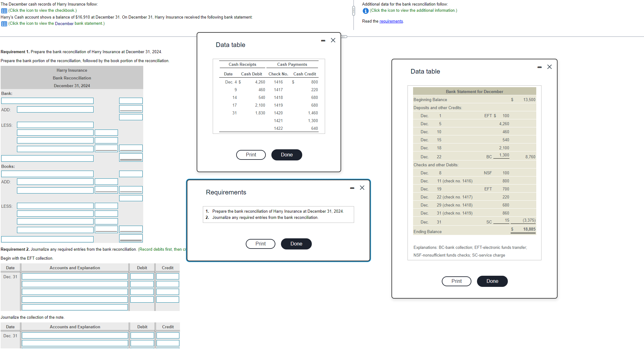Image resolution: width=644 pixels, height=349 pixels.
Task: Minimize the Requirements dialog
Action: click(x=352, y=188)
